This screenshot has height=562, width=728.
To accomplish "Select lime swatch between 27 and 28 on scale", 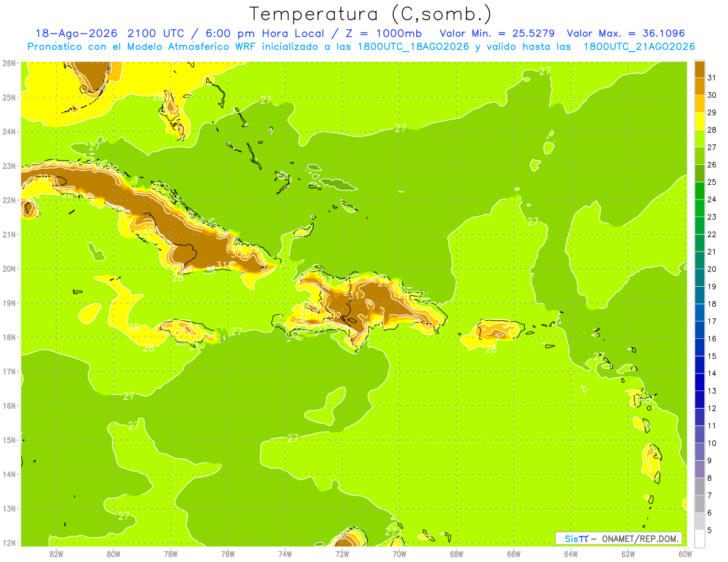I will [699, 138].
